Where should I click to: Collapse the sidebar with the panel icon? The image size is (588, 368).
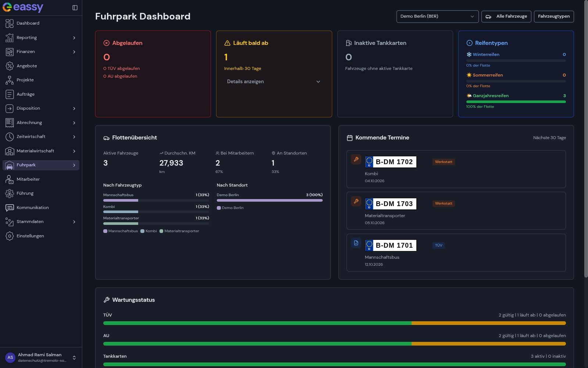point(75,8)
